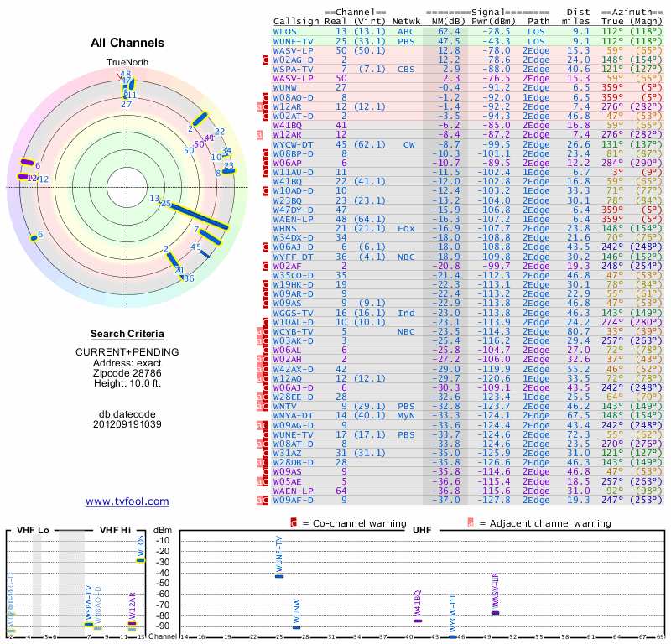Viewport: 671px width, 644px height.
Task: Click the warning icon beside W10AD-D
Action: (265, 190)
